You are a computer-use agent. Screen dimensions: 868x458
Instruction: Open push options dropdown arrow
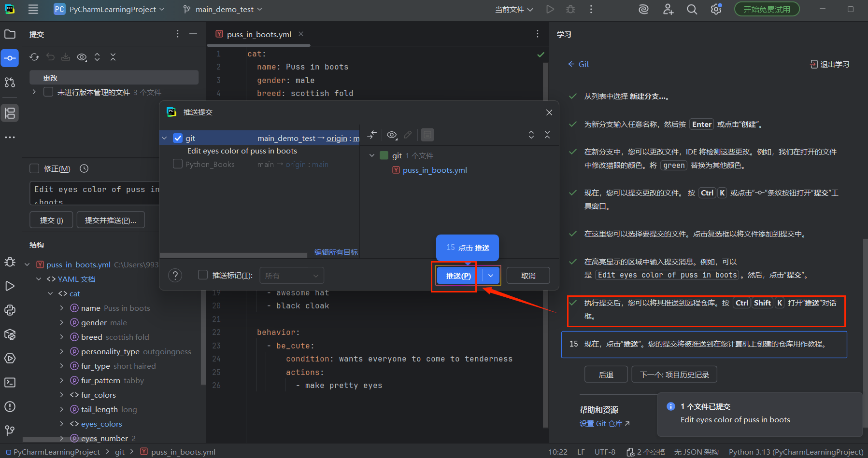[491, 276]
